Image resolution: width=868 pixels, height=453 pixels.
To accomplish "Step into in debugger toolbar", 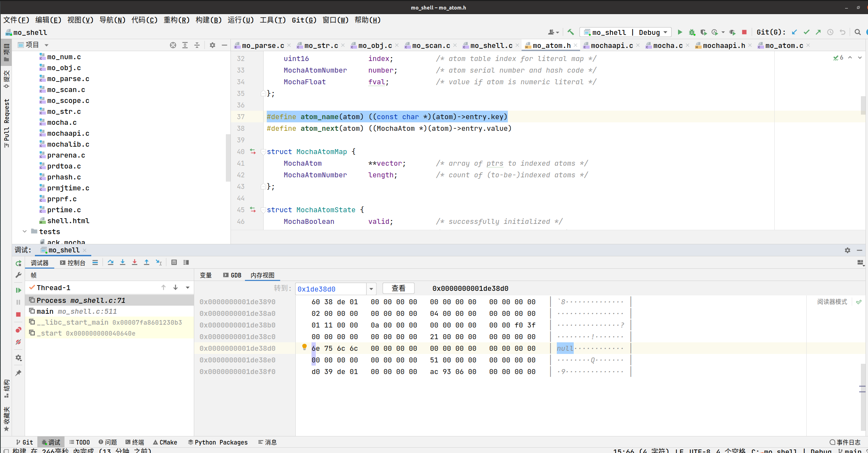I will [122, 262].
